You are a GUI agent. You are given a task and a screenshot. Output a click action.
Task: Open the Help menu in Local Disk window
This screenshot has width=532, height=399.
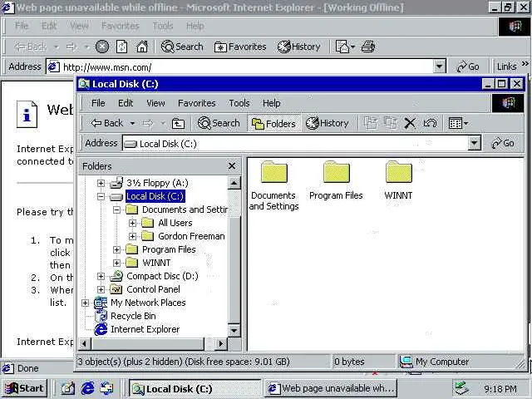(x=272, y=103)
